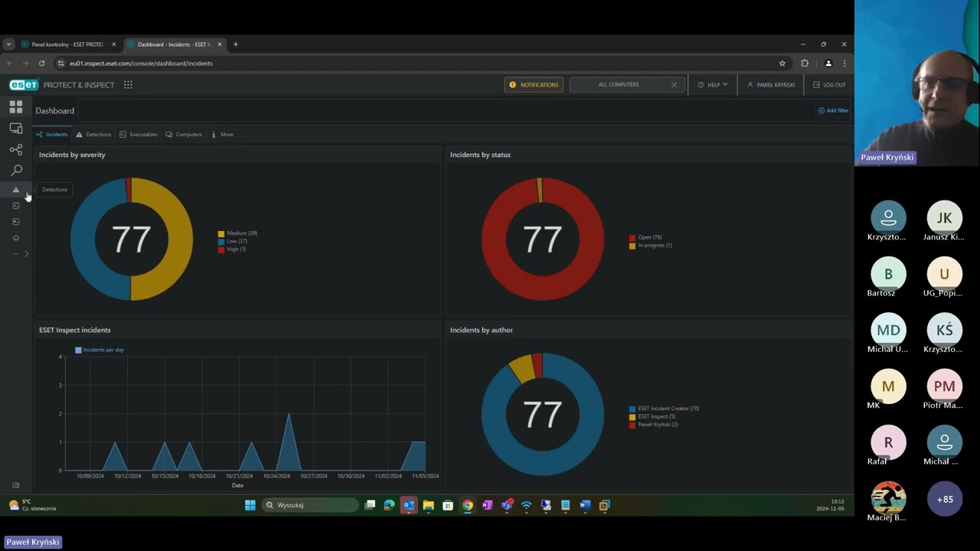
Task: Toggle the High (1) severity legend
Action: (232, 249)
